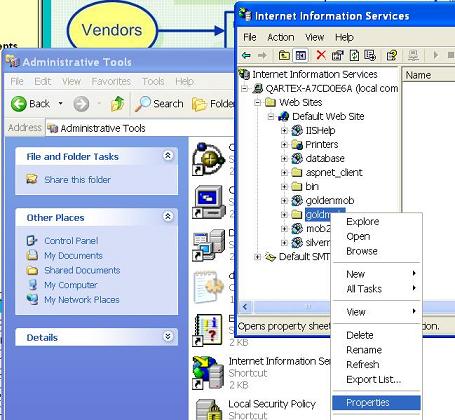The width and height of the screenshot is (455, 420).
Task: Expand the database node
Action: click(x=284, y=158)
